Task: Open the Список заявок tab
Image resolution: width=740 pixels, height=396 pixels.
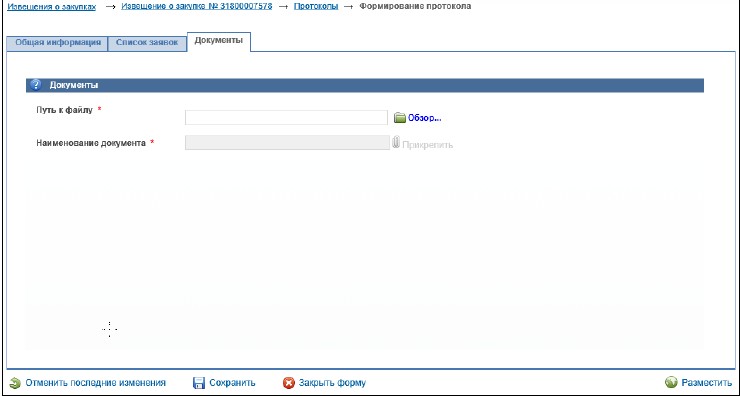Action: coord(147,42)
